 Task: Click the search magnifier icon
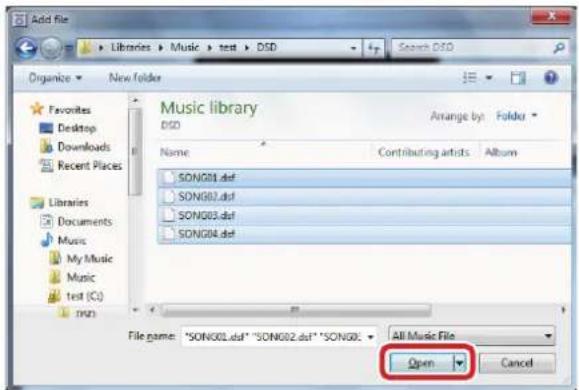coord(559,48)
